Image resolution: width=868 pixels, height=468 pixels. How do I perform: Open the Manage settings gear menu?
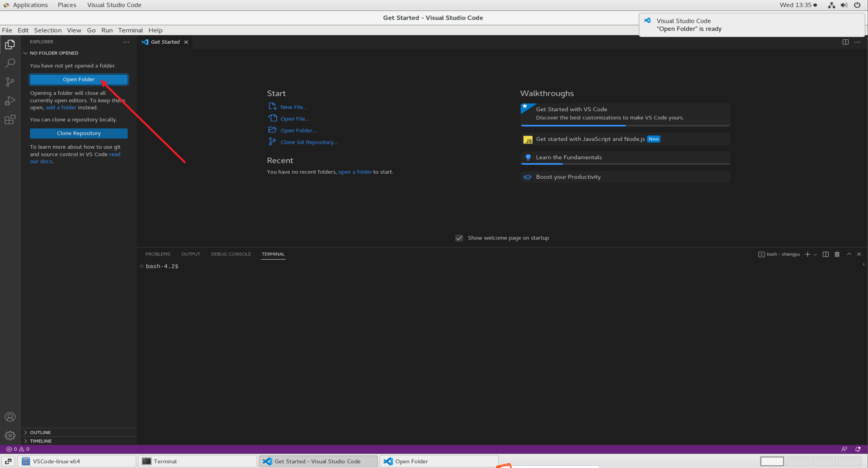point(10,435)
